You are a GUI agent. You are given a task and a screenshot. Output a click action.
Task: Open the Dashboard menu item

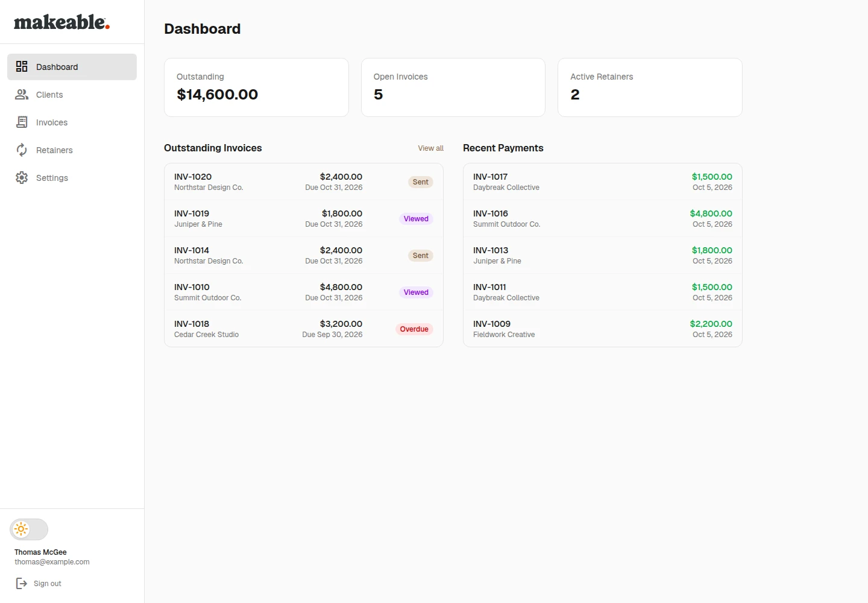click(x=72, y=67)
